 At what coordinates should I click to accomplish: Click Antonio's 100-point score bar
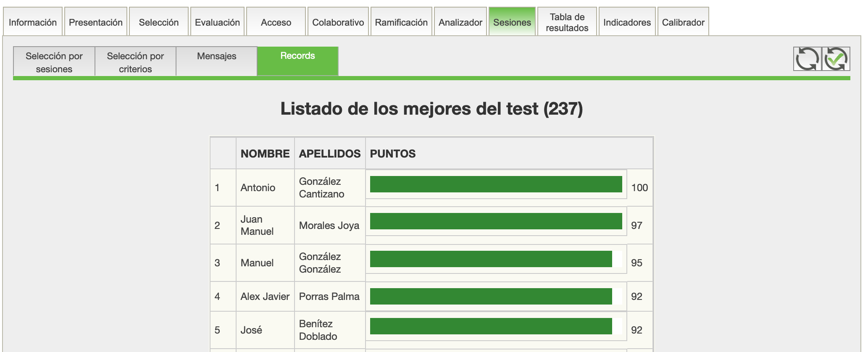point(496,184)
